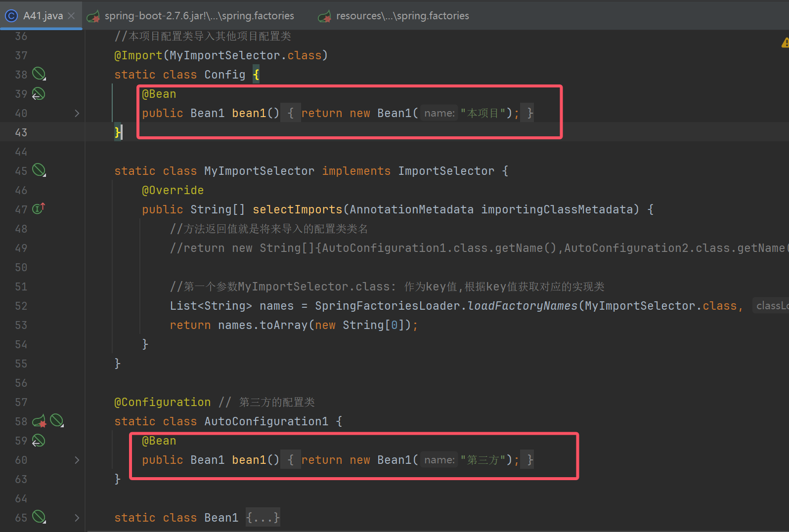This screenshot has width=789, height=532.
Task: Click the gutter bean icon on line 65
Action: pos(39,517)
